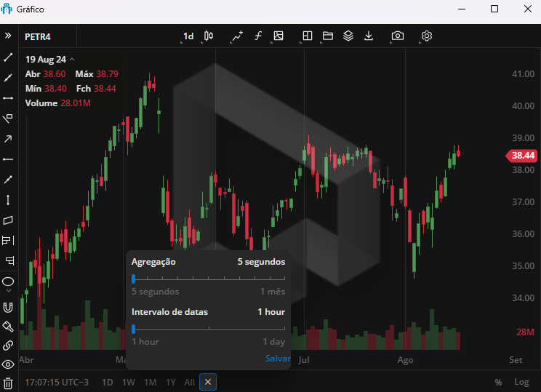Viewport: 541px width, 392px height.
Task: Select the 1D range button
Action: (108, 383)
